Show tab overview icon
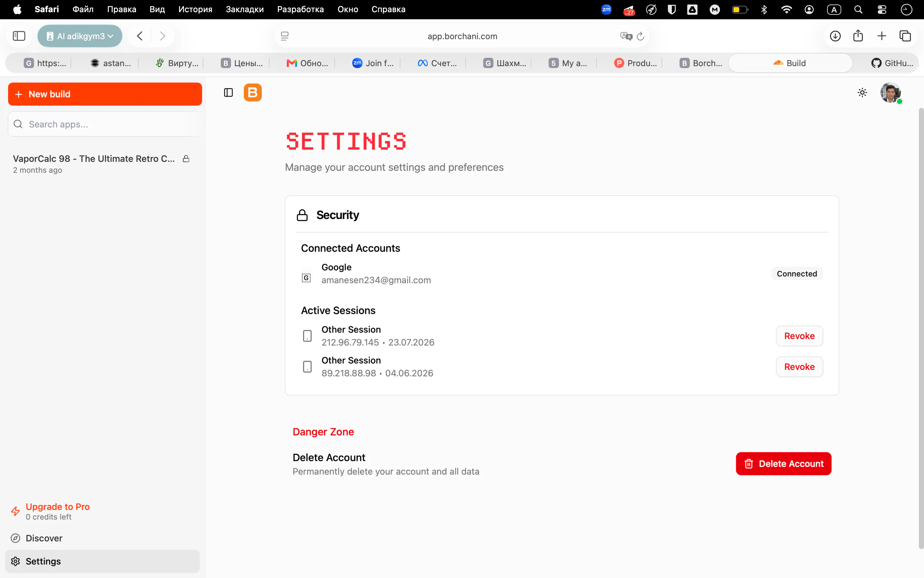Viewport: 924px width, 578px height. coord(905,36)
